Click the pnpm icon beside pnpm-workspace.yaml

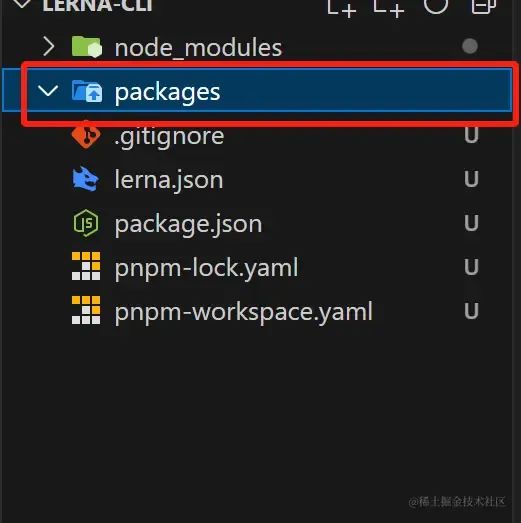point(86,310)
